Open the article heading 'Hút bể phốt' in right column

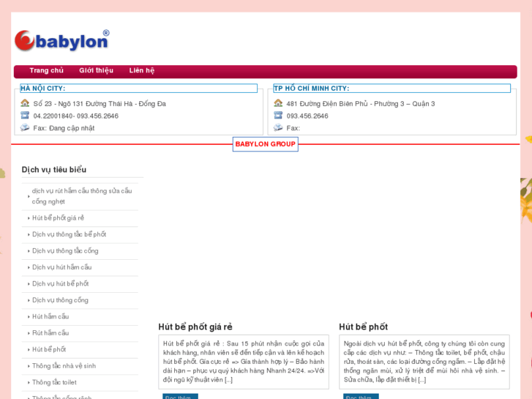[364, 327]
